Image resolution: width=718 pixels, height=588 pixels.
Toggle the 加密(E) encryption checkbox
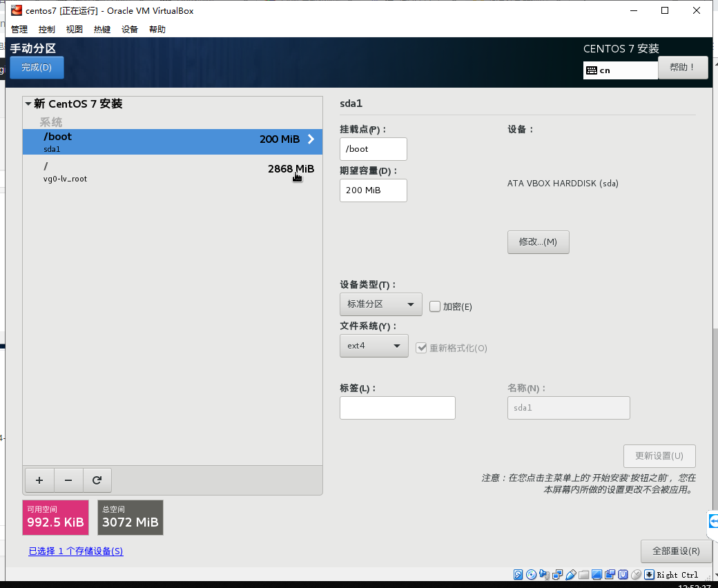435,306
